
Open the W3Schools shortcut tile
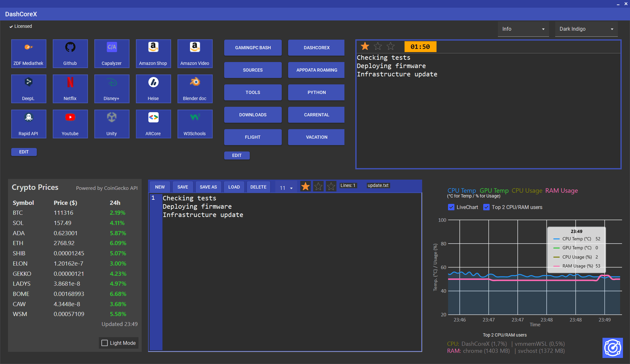(x=195, y=124)
